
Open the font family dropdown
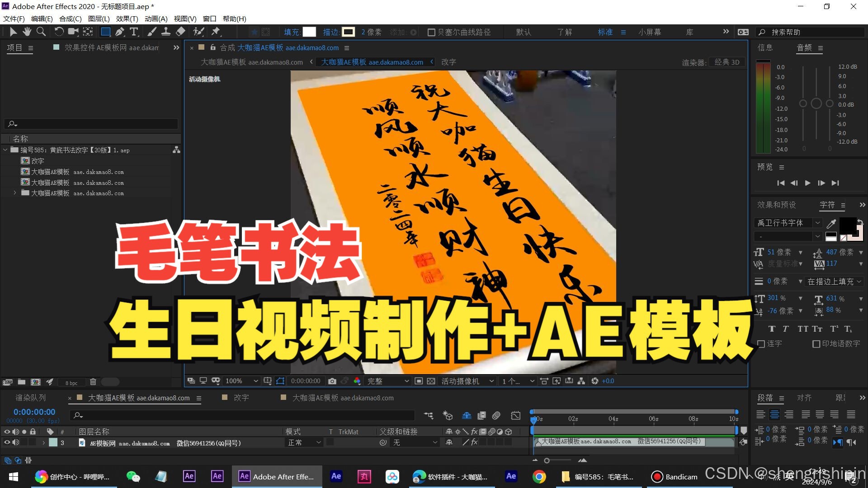tap(817, 223)
